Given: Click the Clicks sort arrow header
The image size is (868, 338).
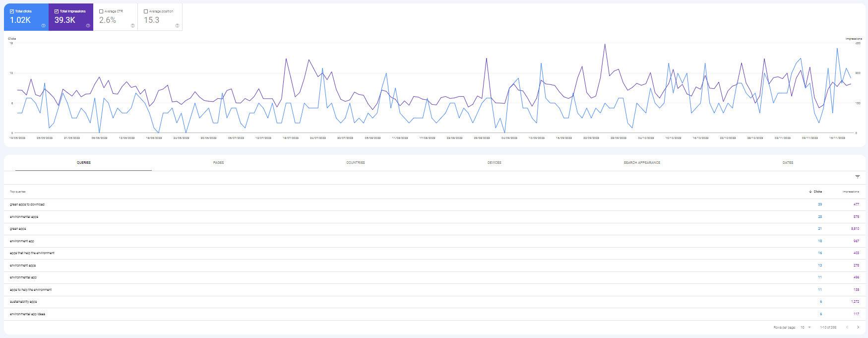Looking at the screenshot, I should pyautogui.click(x=815, y=192).
